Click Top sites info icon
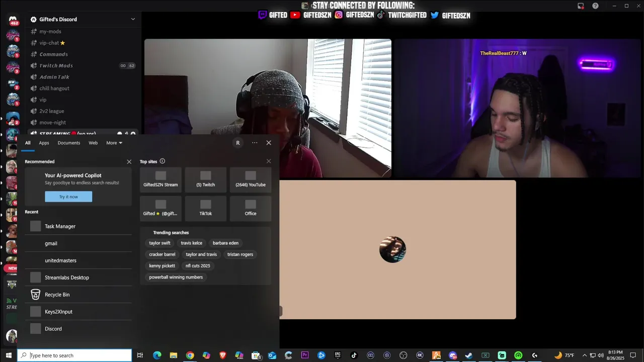 click(x=162, y=161)
